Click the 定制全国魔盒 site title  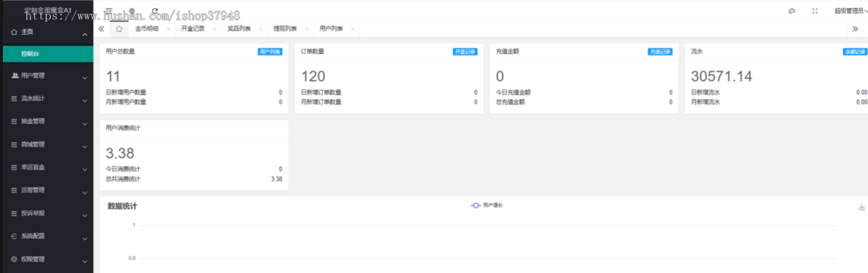[x=48, y=11]
